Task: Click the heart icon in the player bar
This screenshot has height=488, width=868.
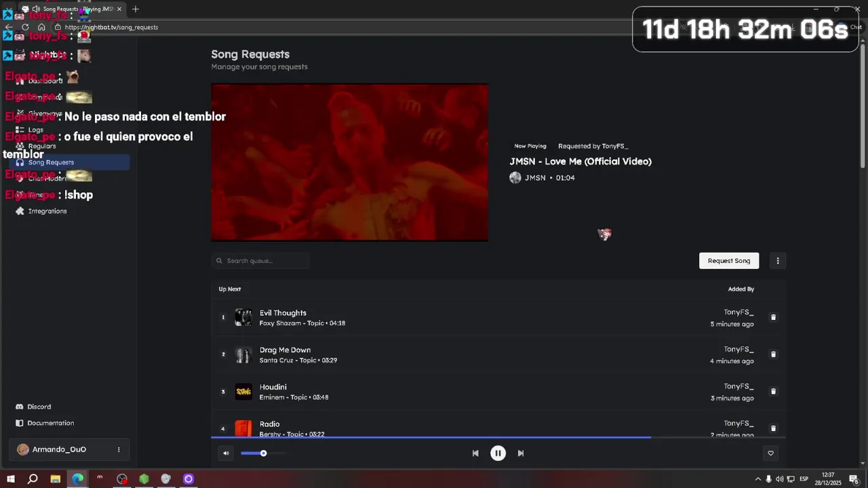Action: (770, 453)
